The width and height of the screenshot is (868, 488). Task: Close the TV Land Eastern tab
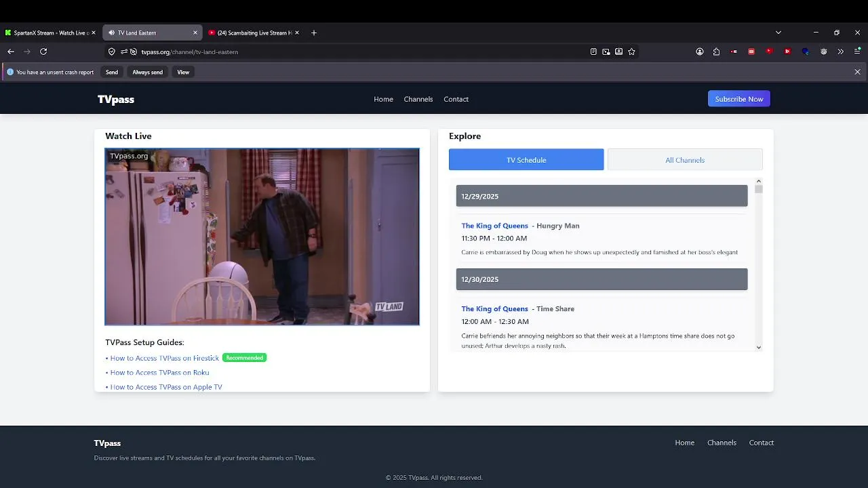click(195, 33)
